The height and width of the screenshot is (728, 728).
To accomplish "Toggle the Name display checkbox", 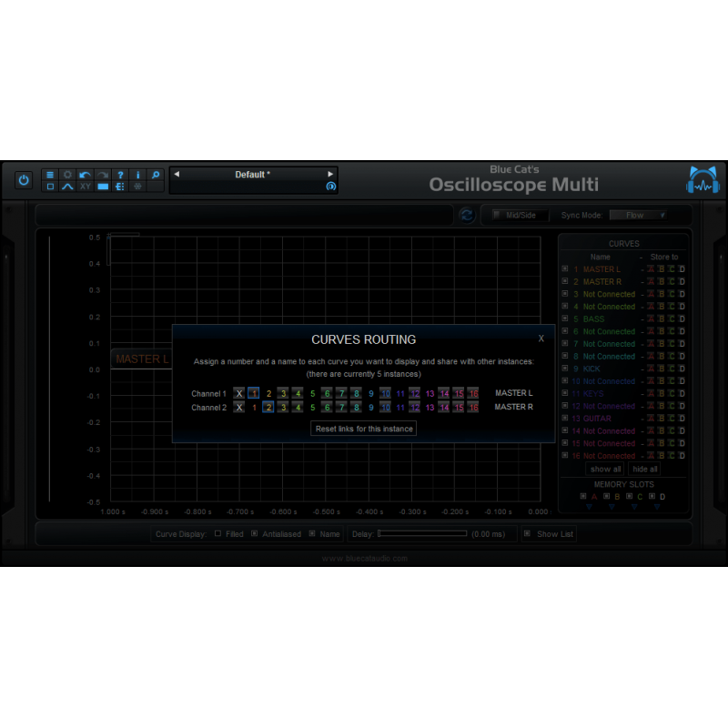I will 312,533.
